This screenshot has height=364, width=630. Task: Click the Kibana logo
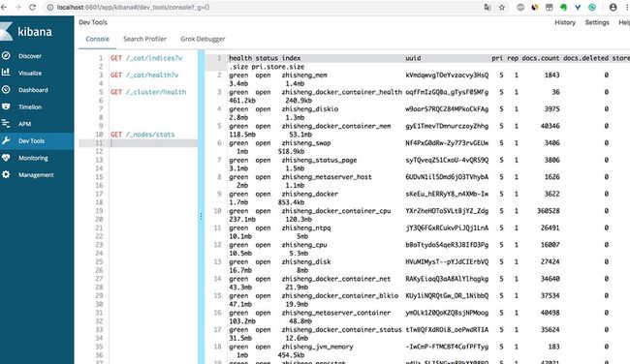[x=26, y=32]
